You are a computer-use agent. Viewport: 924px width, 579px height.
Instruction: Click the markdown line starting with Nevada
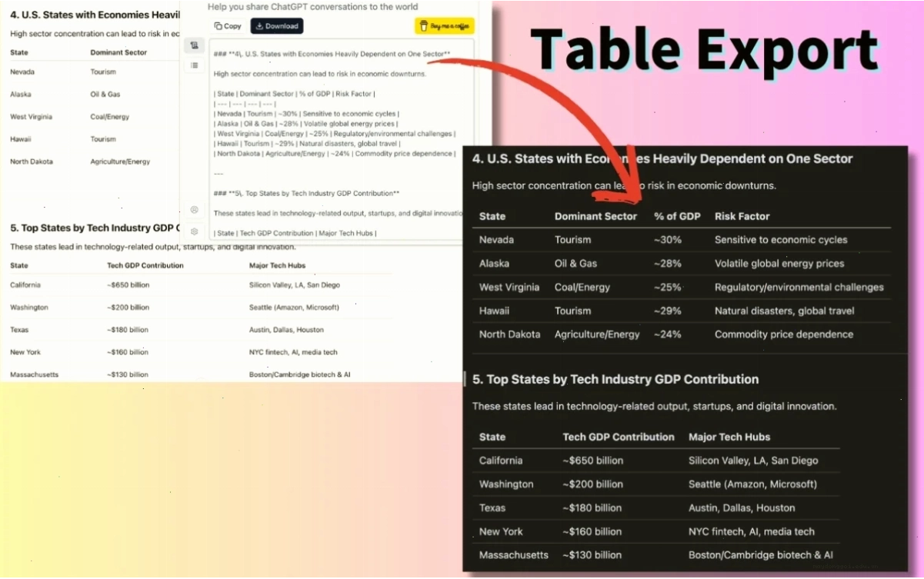(306, 113)
